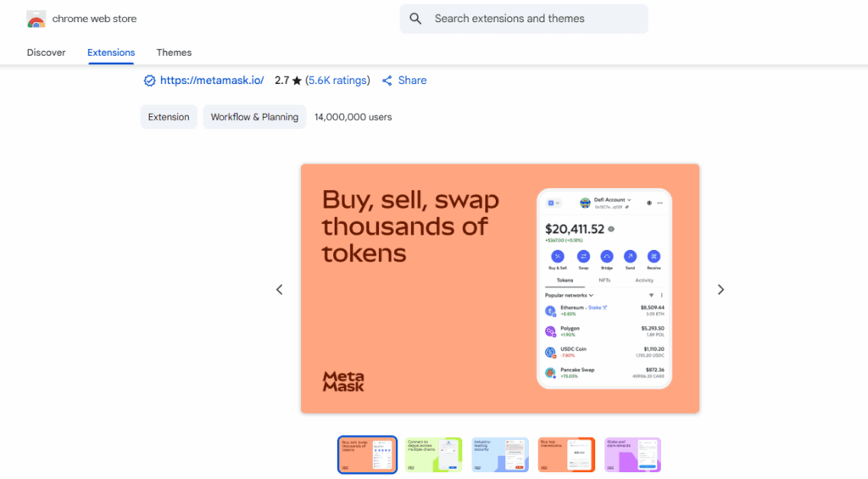This screenshot has height=479, width=868.
Task: Switch to the Extensions tab
Action: [x=111, y=53]
